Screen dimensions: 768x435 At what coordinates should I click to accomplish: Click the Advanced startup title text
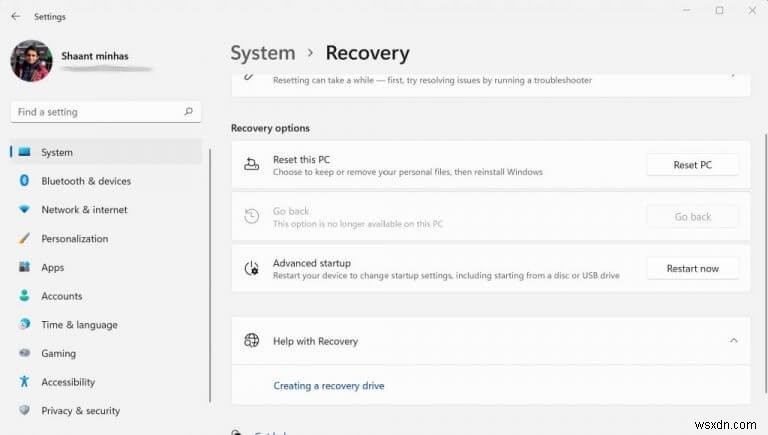tap(312, 263)
